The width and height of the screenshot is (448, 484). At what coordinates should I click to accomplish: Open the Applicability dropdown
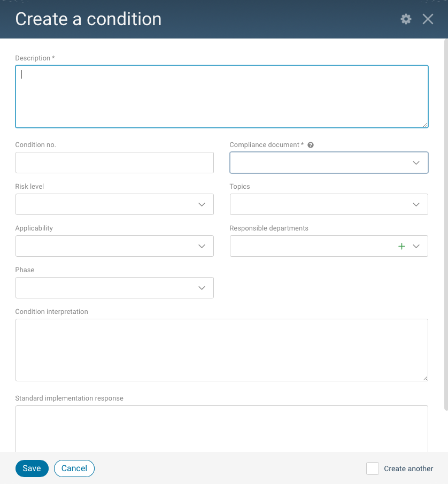click(x=202, y=246)
